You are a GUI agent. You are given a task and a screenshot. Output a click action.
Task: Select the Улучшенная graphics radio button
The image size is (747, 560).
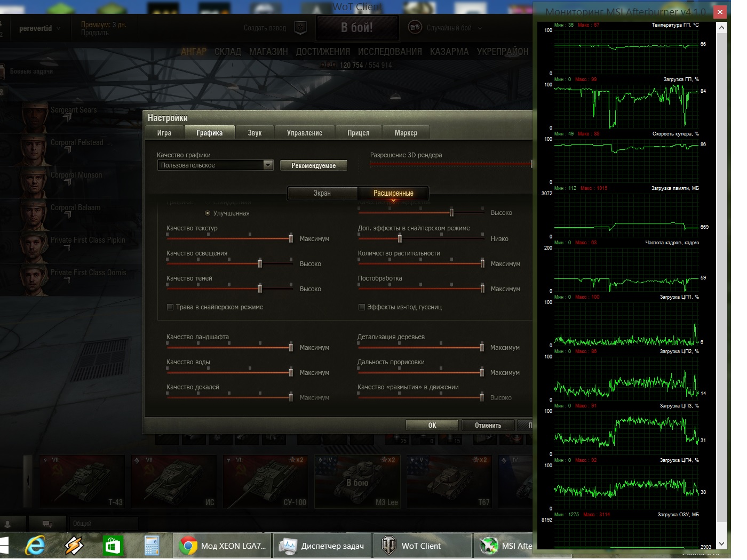tap(208, 213)
